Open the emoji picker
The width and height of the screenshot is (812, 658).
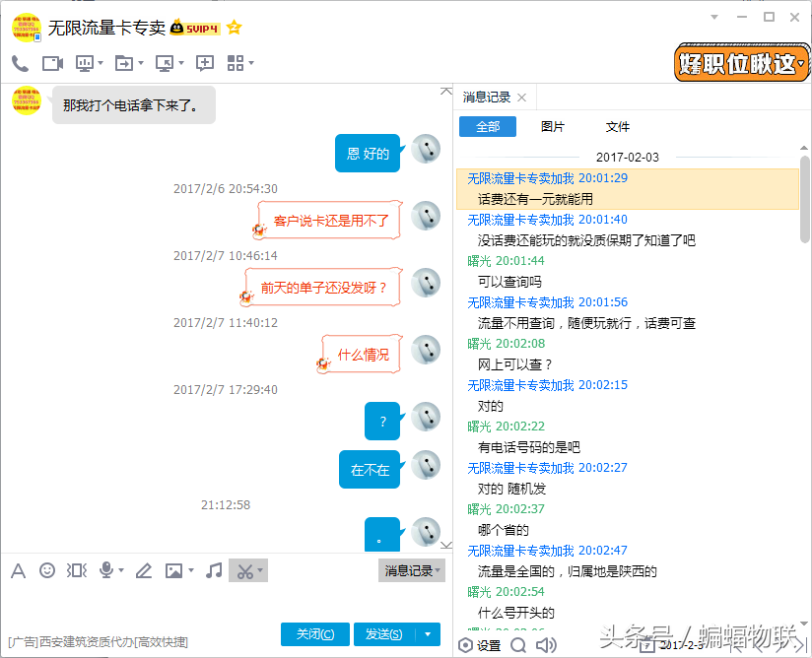point(46,569)
